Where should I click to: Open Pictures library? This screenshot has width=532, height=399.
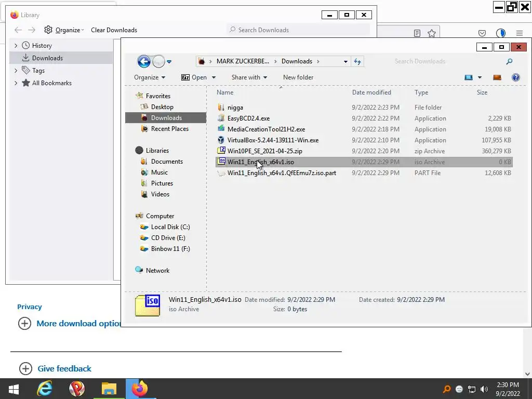click(162, 183)
